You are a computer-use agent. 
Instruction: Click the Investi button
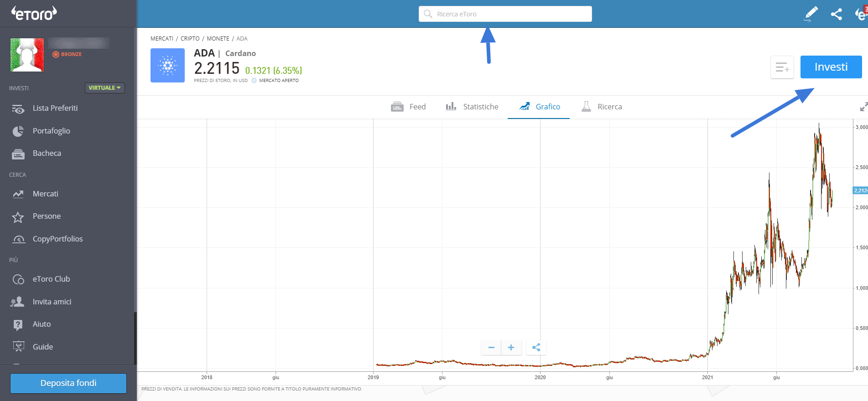pos(831,67)
